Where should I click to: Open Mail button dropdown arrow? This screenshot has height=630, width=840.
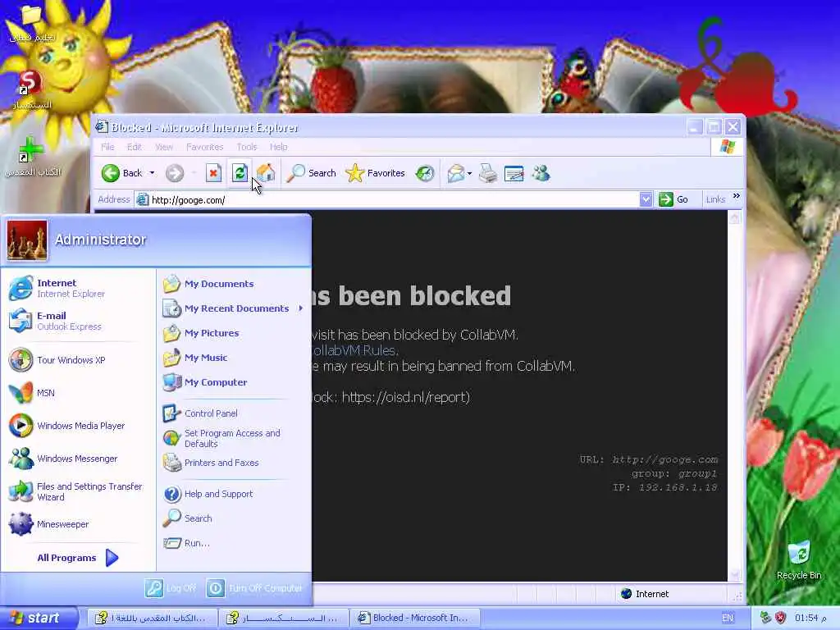(x=469, y=174)
